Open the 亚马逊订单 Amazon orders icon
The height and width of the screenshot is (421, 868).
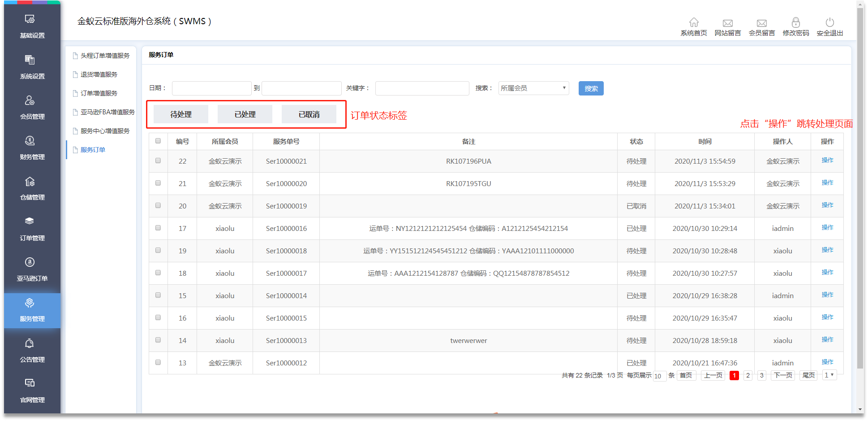tap(30, 262)
